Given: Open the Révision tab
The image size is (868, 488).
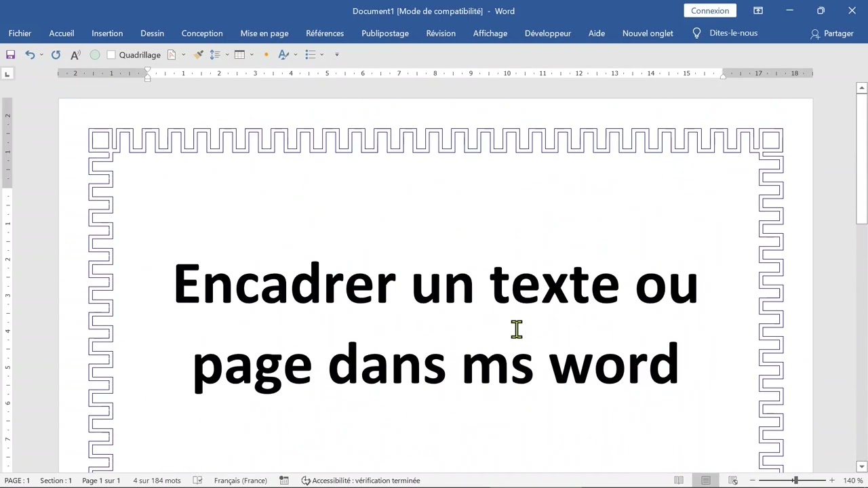Looking at the screenshot, I should (441, 33).
